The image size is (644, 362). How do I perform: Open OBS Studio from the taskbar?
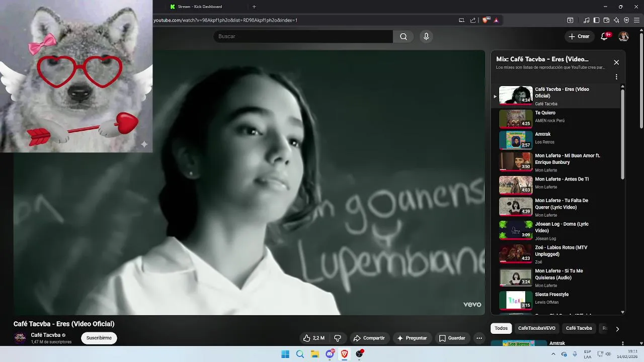click(x=359, y=354)
